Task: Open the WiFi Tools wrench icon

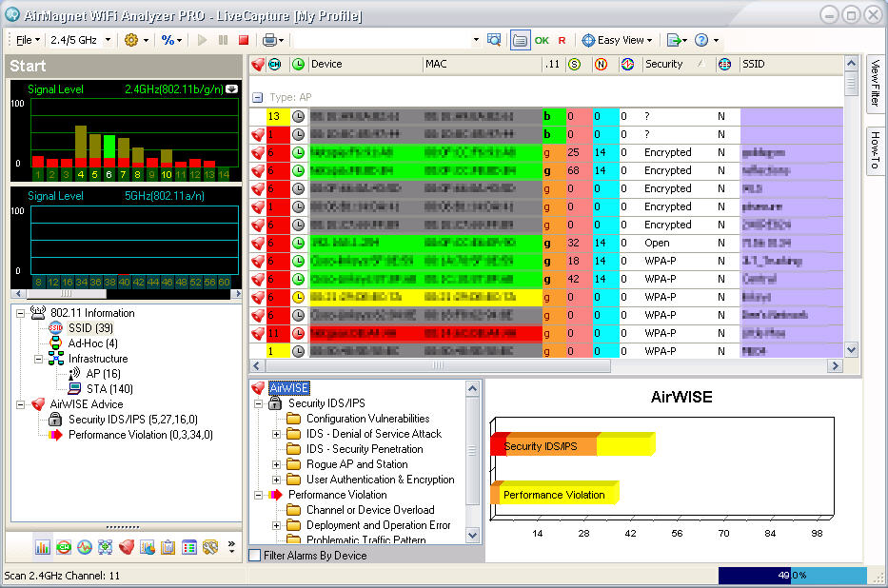Action: tap(210, 547)
